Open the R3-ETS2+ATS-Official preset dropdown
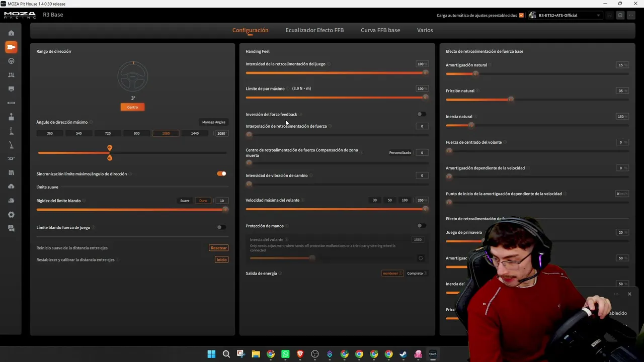This screenshot has width=644, height=362. 565,15
